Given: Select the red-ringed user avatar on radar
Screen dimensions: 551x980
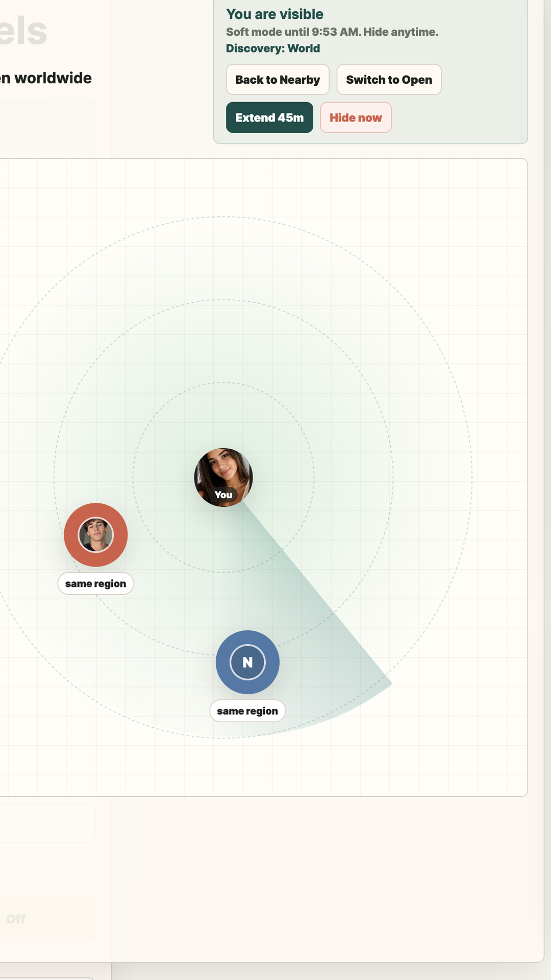Looking at the screenshot, I should click(96, 535).
